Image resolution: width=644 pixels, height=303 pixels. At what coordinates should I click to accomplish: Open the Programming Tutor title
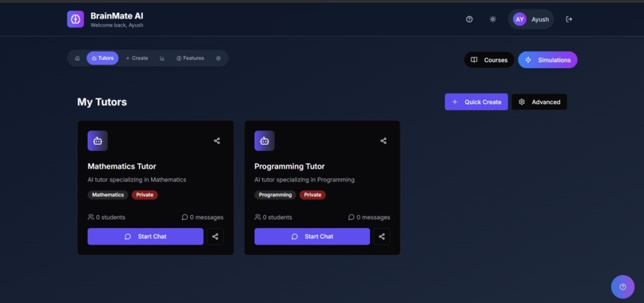289,166
